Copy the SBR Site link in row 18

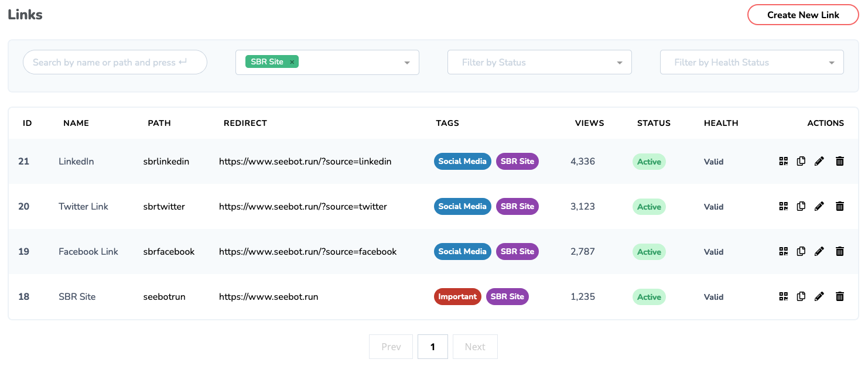pyautogui.click(x=801, y=296)
